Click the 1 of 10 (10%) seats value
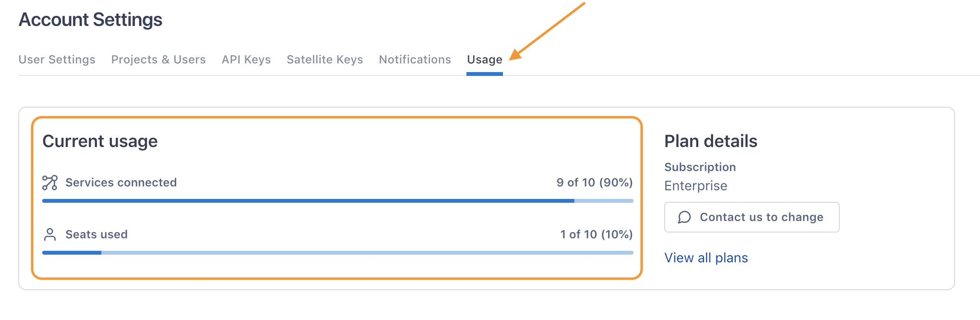Screen dimensions: 980x320 pyautogui.click(x=597, y=234)
